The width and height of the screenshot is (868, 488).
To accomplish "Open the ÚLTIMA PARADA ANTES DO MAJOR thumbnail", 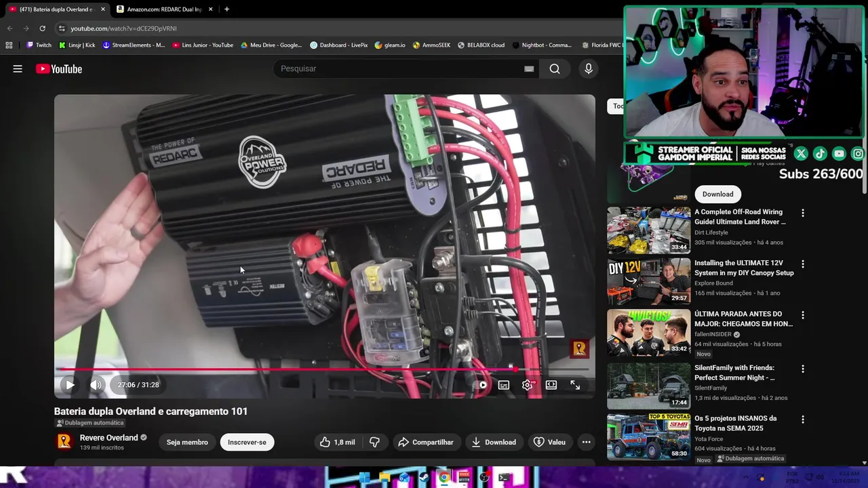I will point(648,333).
